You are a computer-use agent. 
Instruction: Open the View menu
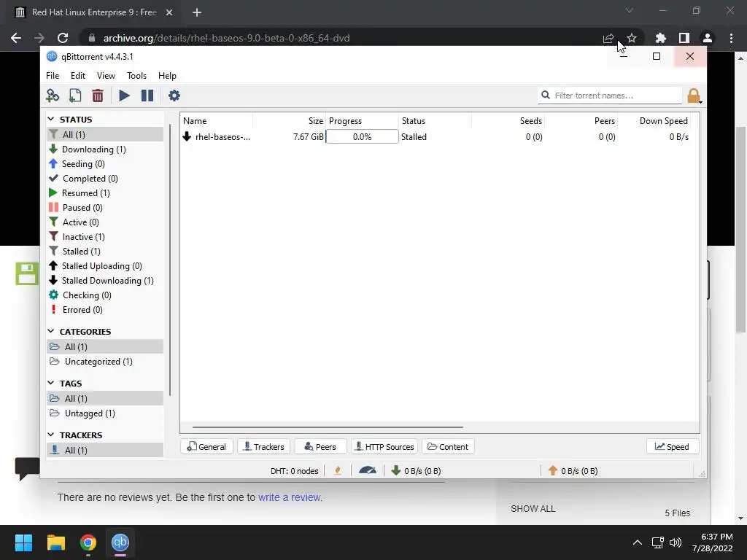click(106, 76)
